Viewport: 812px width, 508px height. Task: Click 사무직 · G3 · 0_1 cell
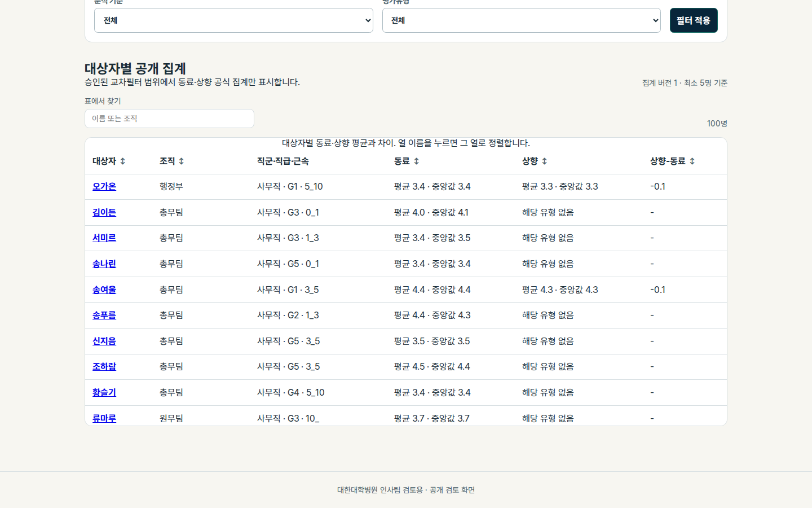coord(288,213)
